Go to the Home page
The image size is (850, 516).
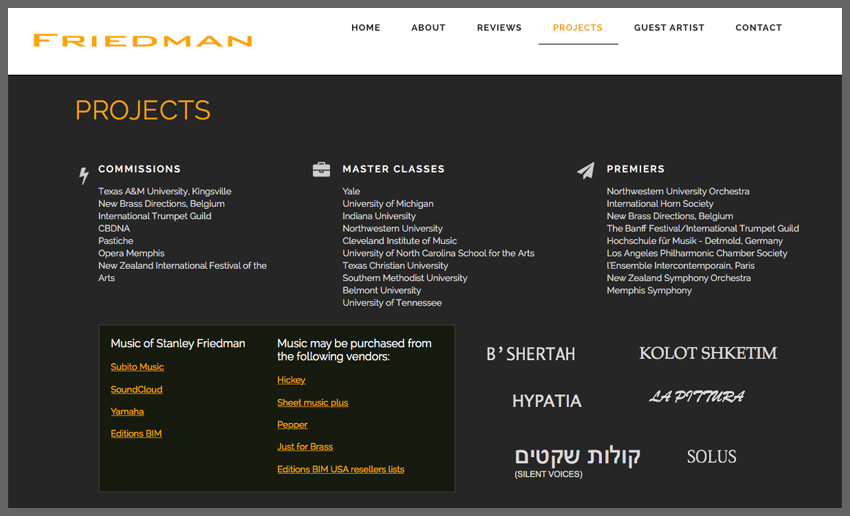point(365,28)
